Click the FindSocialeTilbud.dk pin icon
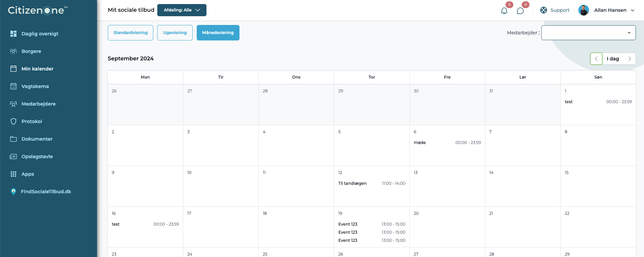 tap(13, 192)
